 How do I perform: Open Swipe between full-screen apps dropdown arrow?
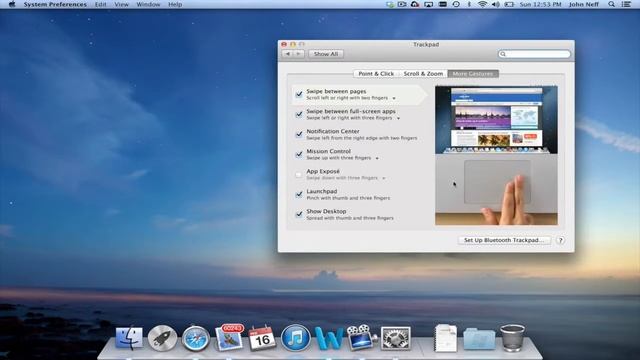[x=398, y=118]
